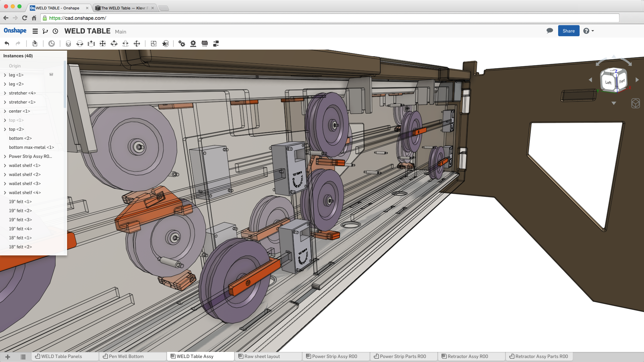Switch to the Pen Well Bottom tab
Image resolution: width=644 pixels, height=362 pixels.
[126, 356]
